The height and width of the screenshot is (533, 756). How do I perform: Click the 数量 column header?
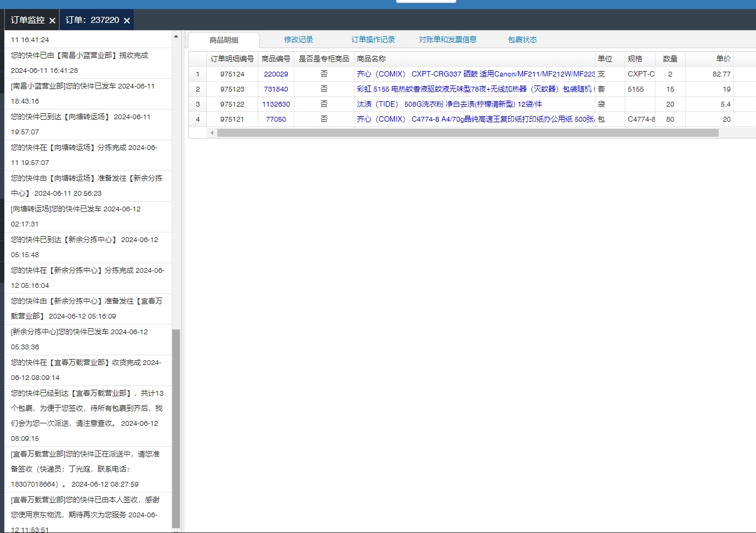click(x=670, y=59)
